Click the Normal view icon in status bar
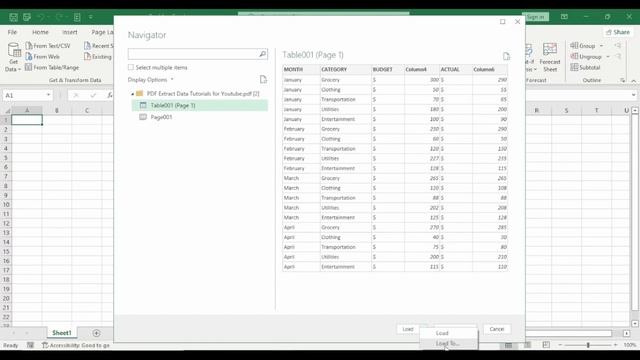Image resolution: width=640 pixels, height=360 pixels. (508, 345)
